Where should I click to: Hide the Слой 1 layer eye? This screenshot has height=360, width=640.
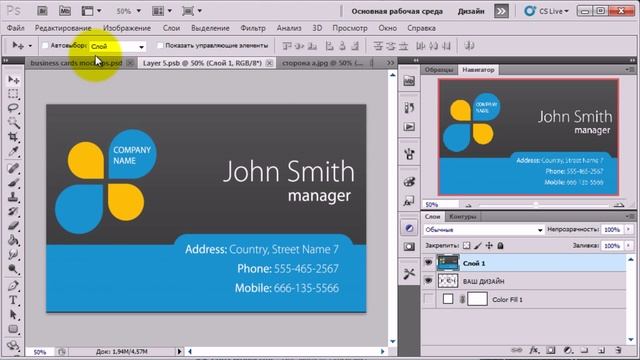(x=428, y=262)
